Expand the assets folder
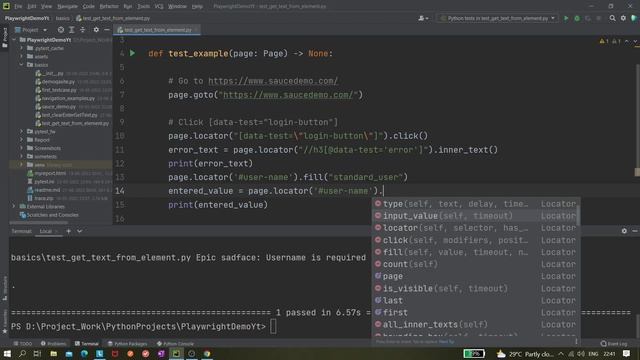640x360 pixels. point(22,56)
